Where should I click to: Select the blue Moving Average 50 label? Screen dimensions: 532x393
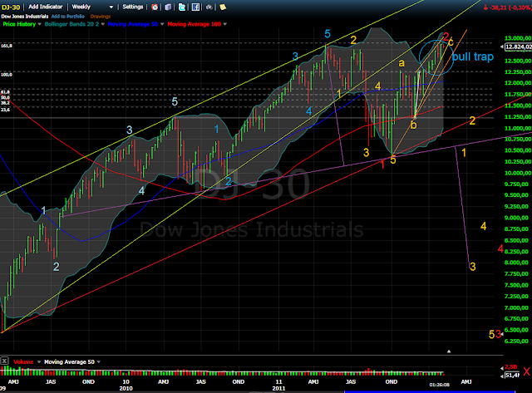click(133, 24)
